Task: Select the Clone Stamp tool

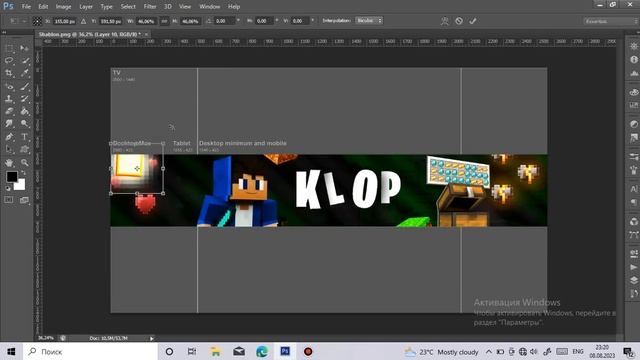Action: point(9,99)
